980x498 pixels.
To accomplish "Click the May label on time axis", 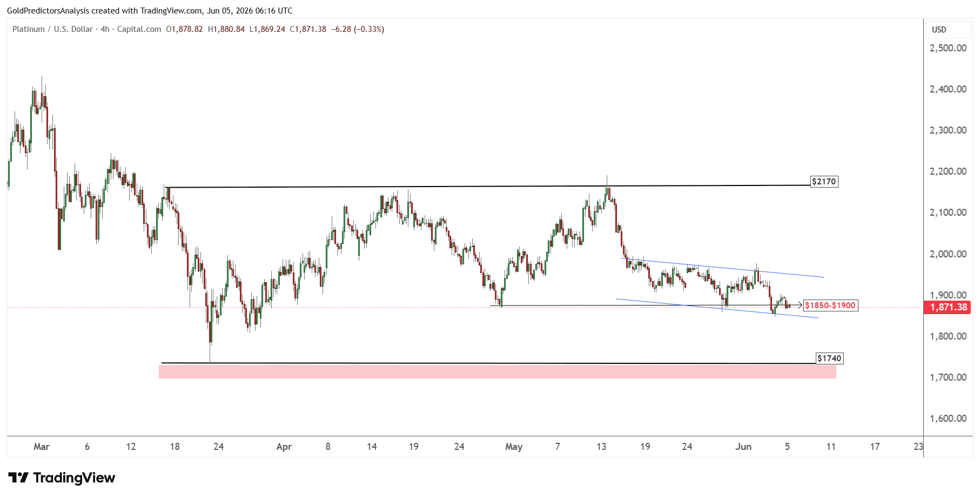I will coord(514,447).
